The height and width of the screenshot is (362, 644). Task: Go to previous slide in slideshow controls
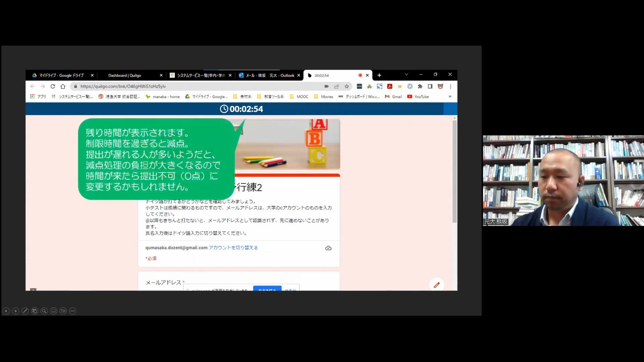6,311
